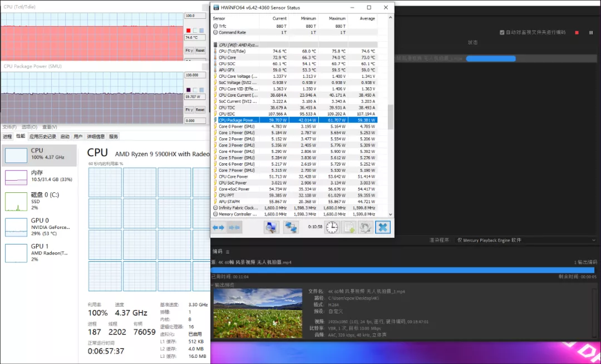
Task: Click dark purple swatch in Package Power graph
Action: pyautogui.click(x=188, y=90)
